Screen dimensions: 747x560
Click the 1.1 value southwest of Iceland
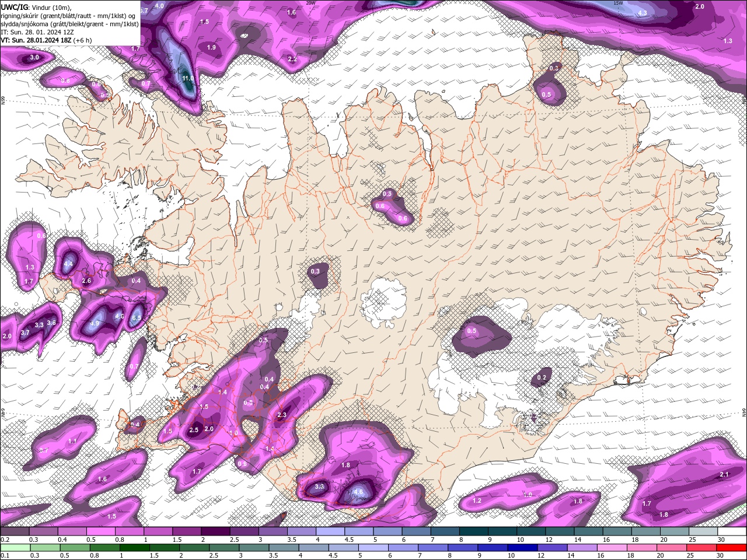pyautogui.click(x=72, y=441)
